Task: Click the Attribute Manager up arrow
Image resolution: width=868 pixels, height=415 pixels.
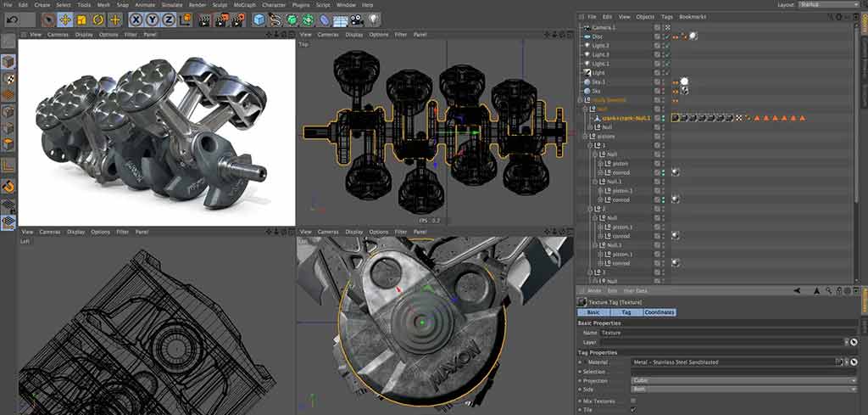Action: (817, 290)
